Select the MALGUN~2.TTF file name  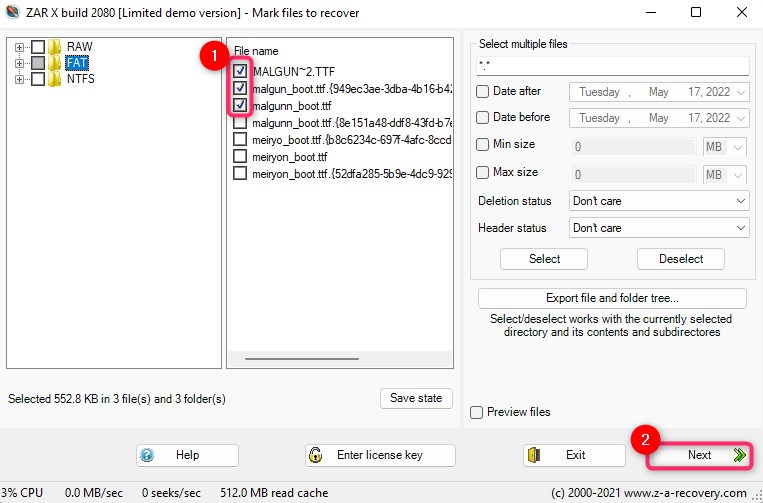[293, 72]
